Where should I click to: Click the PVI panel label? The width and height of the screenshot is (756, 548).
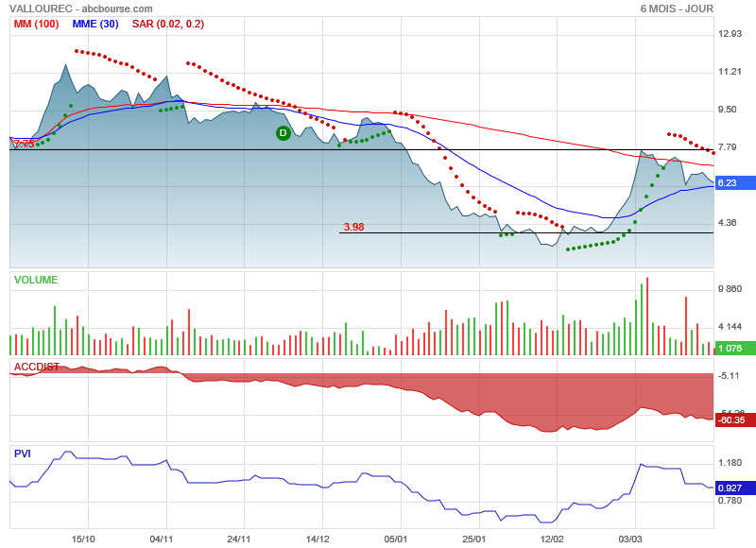[x=22, y=454]
